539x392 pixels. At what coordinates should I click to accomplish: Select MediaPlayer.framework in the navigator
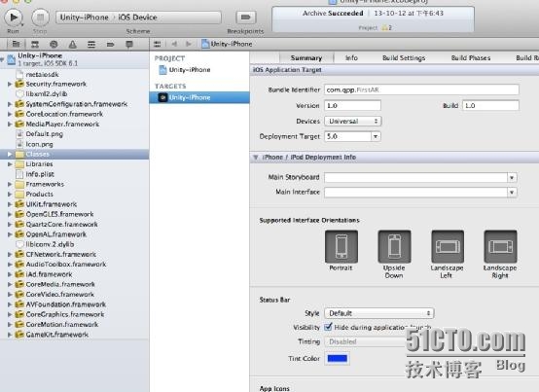tap(62, 125)
